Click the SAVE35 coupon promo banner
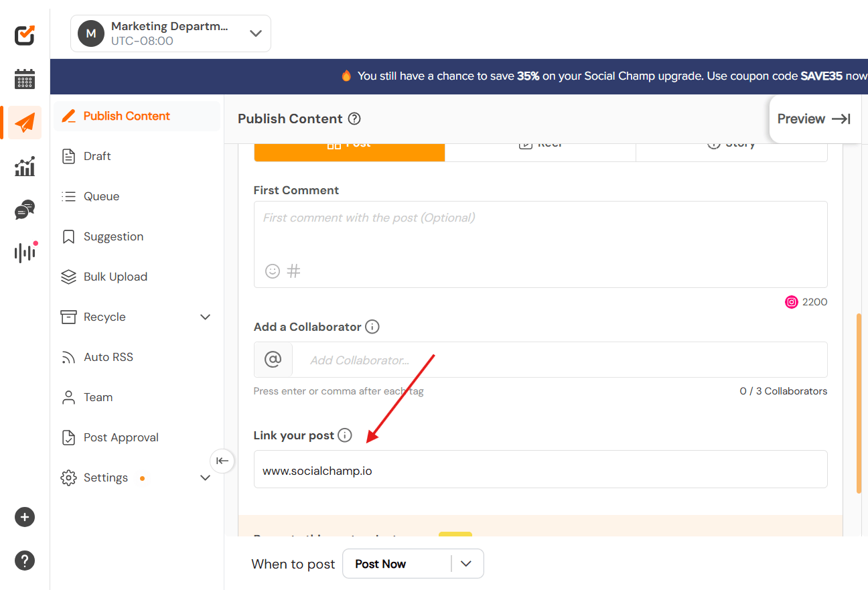868x590 pixels. pos(459,76)
